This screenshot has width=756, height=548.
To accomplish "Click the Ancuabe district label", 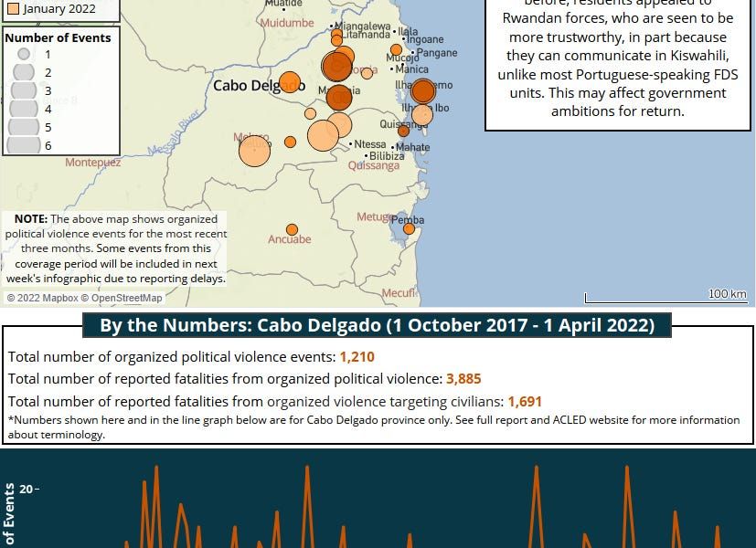I will click(x=289, y=239).
